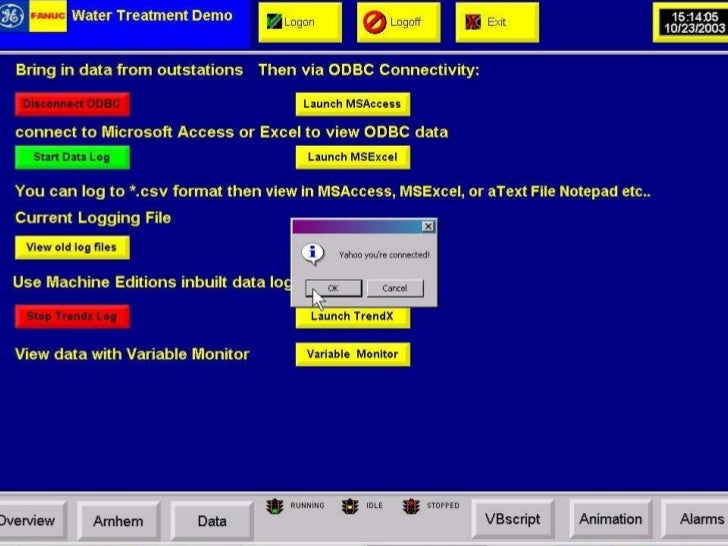Click the red Stop Trendx Log button
The image size is (728, 546).
point(72,316)
